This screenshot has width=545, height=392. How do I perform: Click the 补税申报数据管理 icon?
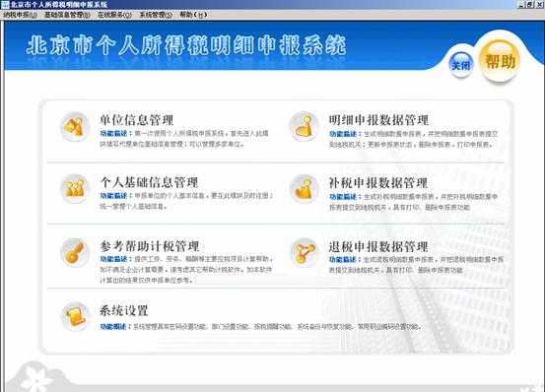(x=305, y=189)
